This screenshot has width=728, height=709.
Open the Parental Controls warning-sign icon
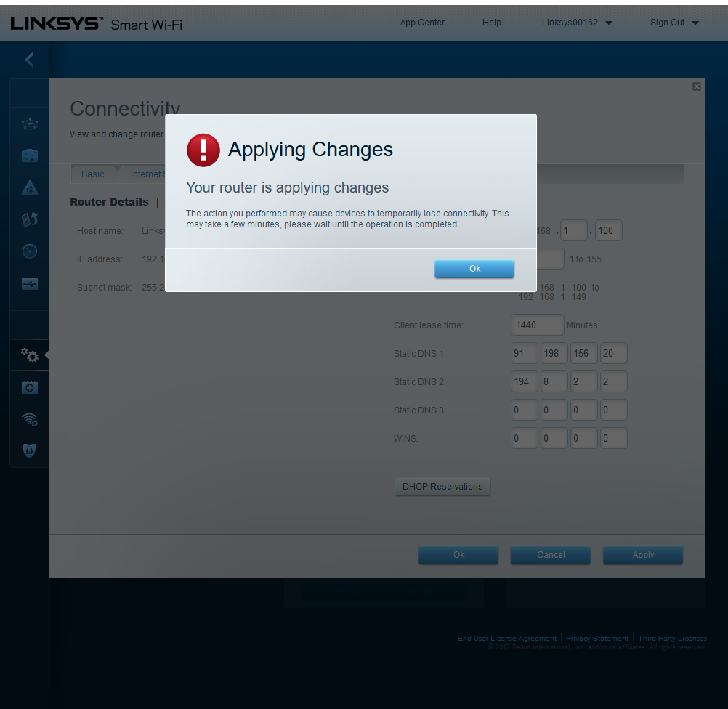tap(30, 188)
